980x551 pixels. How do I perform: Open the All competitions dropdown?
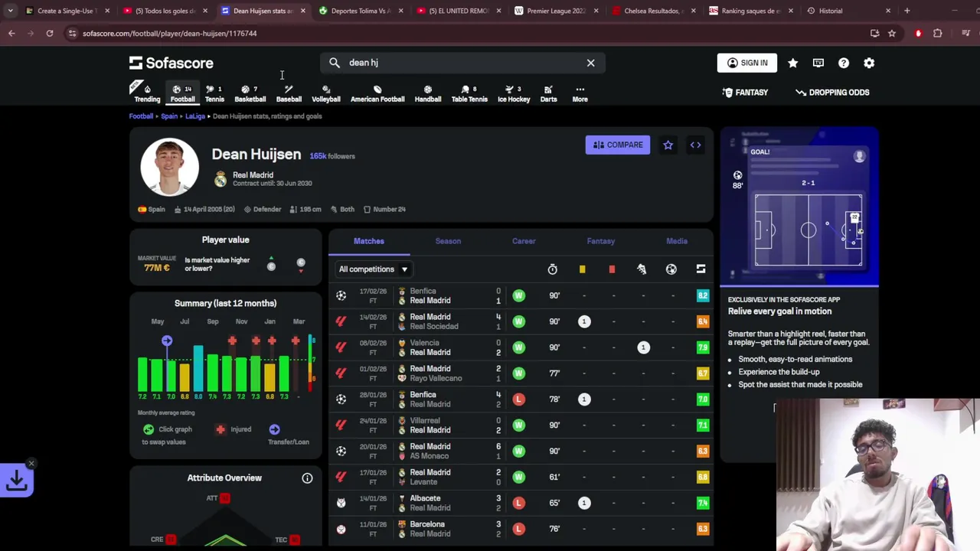click(374, 269)
